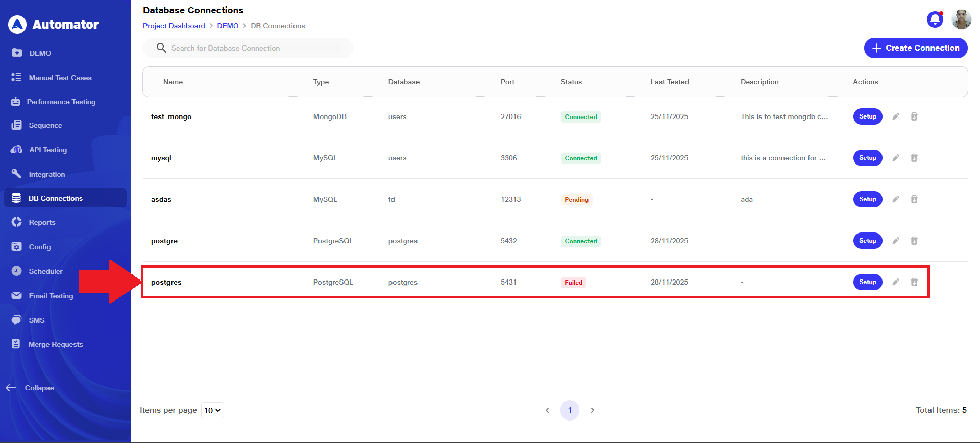The image size is (980, 443).
Task: Edit the test_mongo connection pencil icon
Action: tap(895, 116)
